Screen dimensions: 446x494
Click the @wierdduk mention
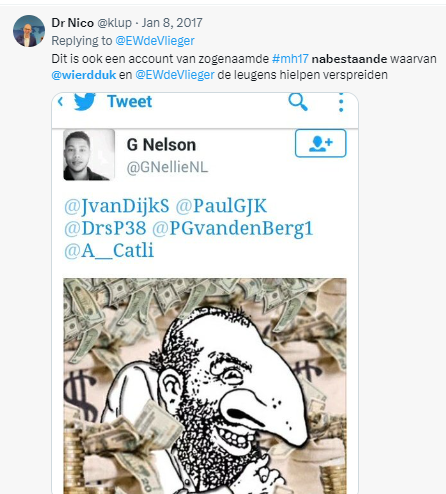pos(84,75)
